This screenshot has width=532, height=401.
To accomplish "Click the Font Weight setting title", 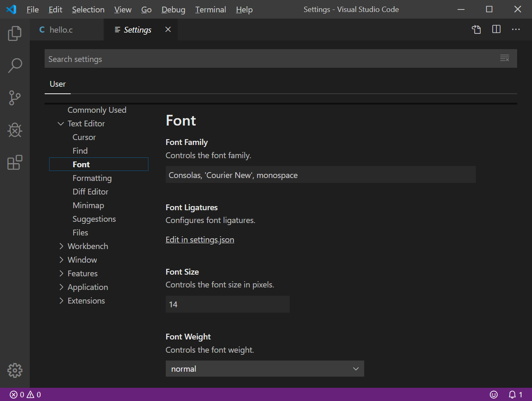I will pyautogui.click(x=188, y=337).
